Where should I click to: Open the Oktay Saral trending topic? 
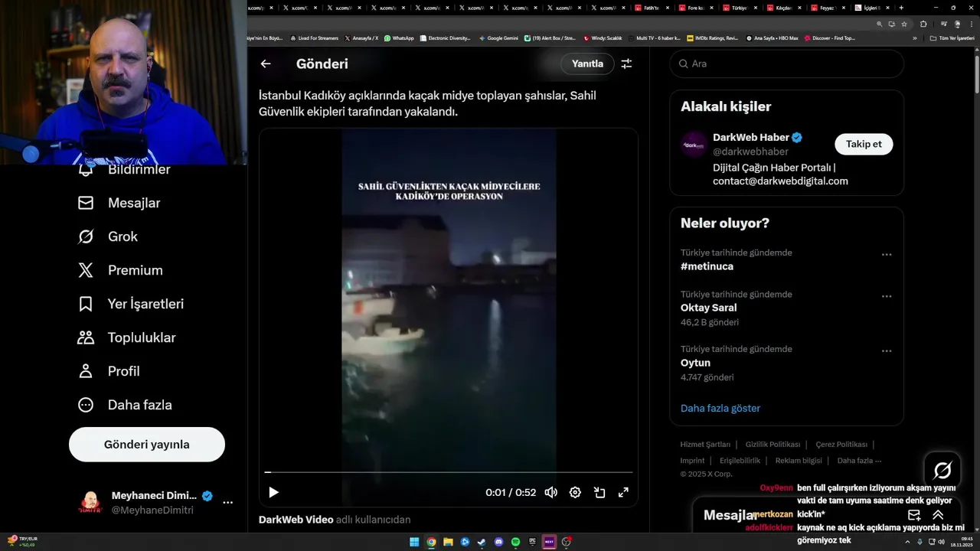[x=709, y=308]
